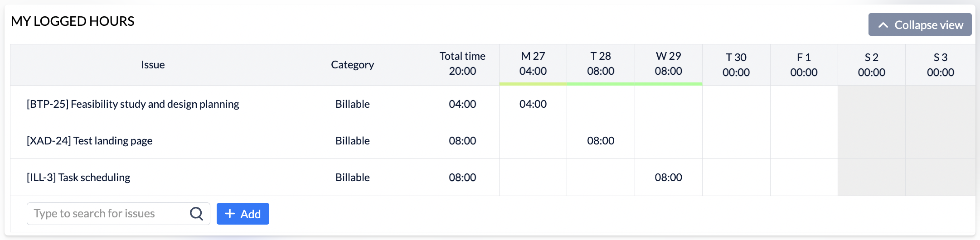Image resolution: width=980 pixels, height=240 pixels.
Task: Collapse the logged hours view
Action: (920, 25)
